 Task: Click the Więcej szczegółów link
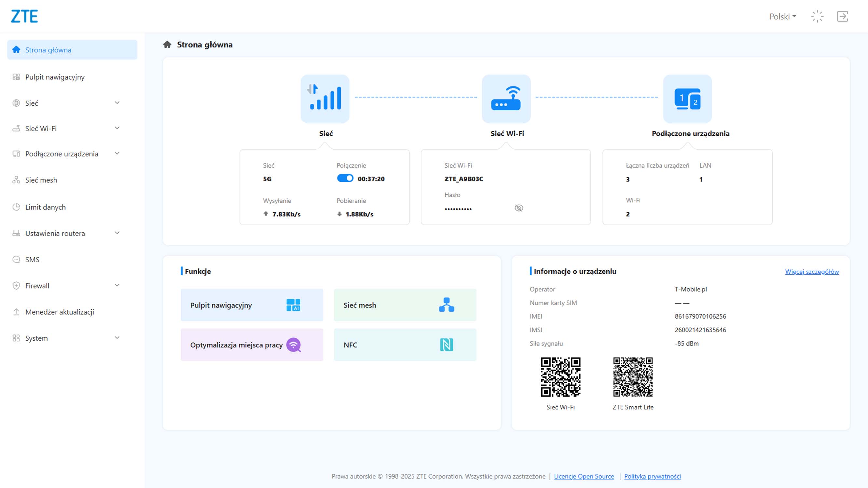click(811, 271)
